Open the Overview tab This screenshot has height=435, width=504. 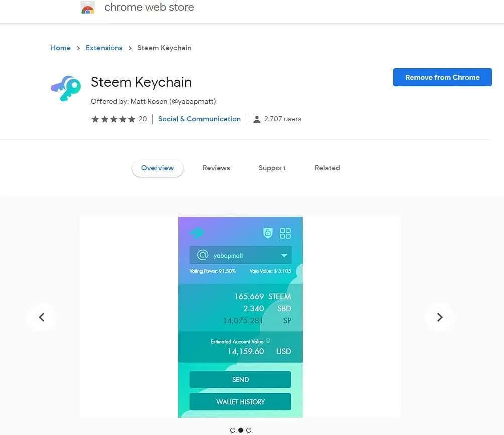[157, 168]
